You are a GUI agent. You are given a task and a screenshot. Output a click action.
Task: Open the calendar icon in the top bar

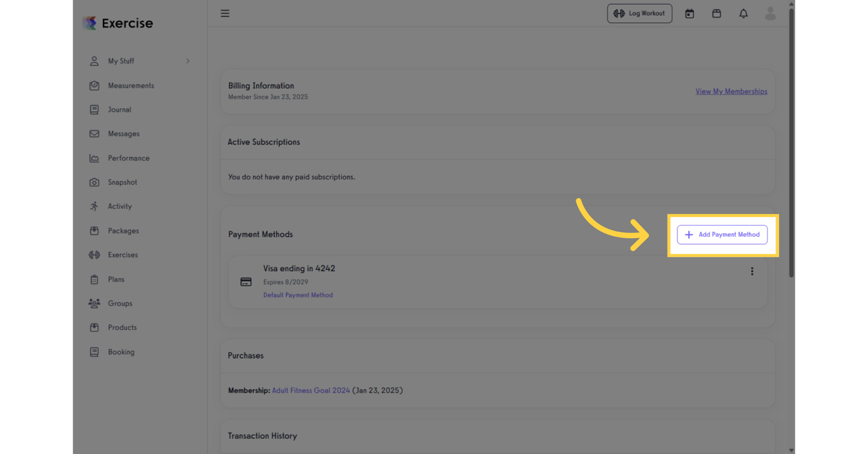(689, 13)
